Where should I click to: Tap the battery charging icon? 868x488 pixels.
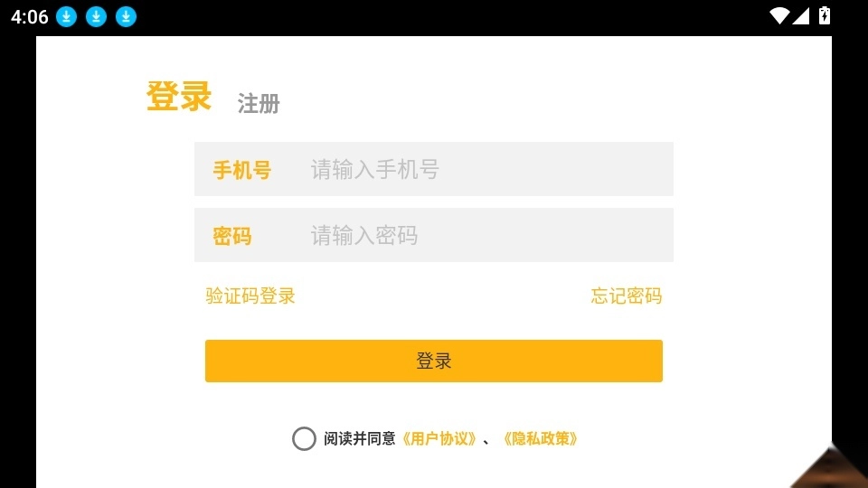click(824, 15)
